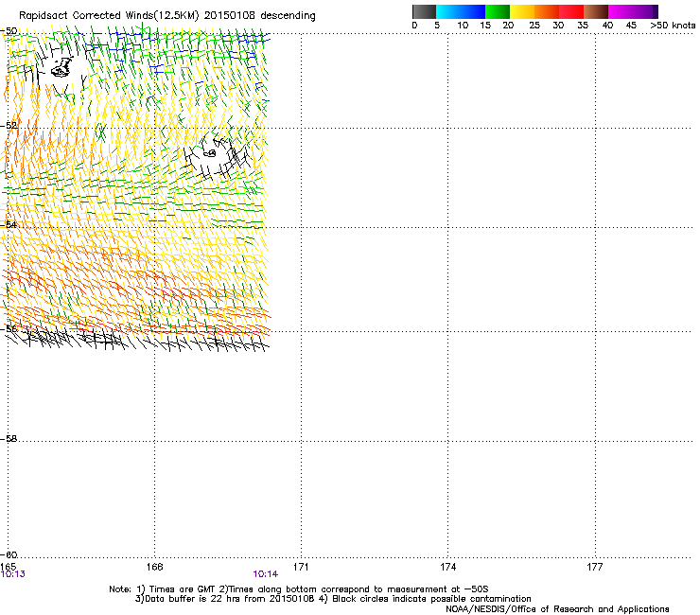Click the NOAA/NESDIS credit line
Image resolution: width=700 pixels, height=615 pixels.
(557, 609)
